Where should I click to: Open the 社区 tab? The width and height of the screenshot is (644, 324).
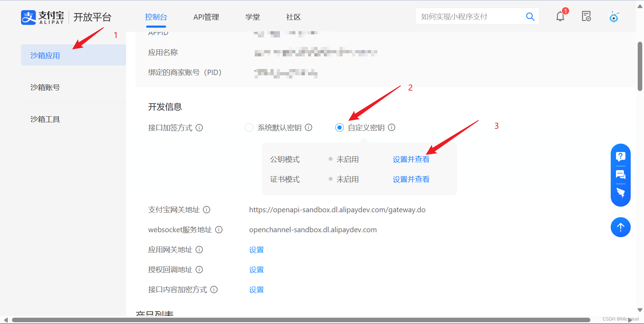pos(293,17)
